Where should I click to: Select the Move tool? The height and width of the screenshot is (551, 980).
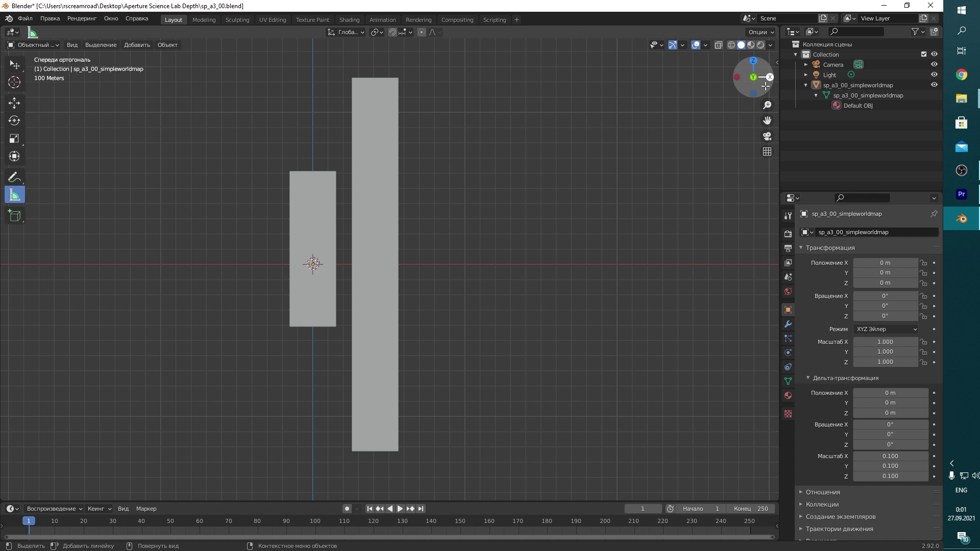coord(14,103)
